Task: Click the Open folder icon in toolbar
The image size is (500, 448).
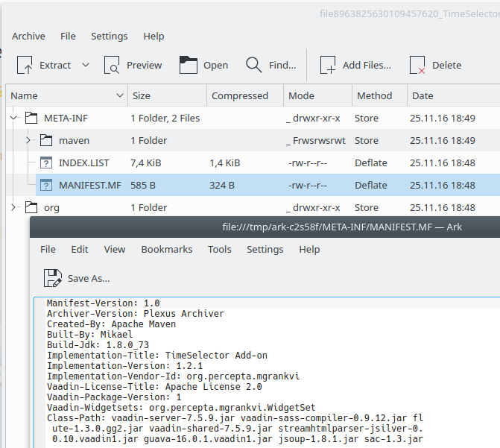Action: point(188,65)
